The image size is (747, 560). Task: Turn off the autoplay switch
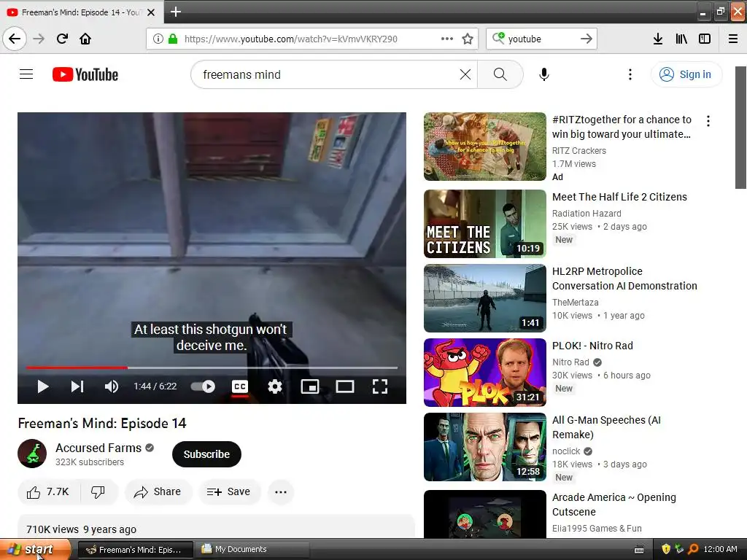tap(204, 386)
